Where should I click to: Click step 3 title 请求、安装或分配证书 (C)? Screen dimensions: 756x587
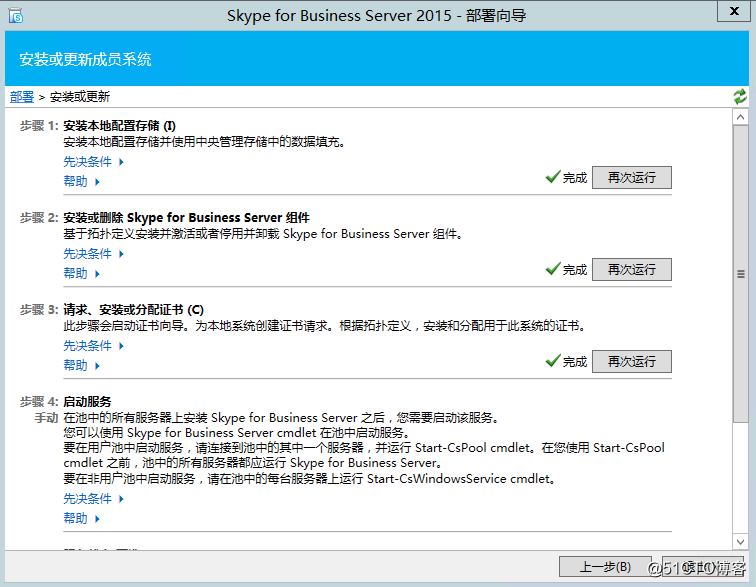coord(134,310)
